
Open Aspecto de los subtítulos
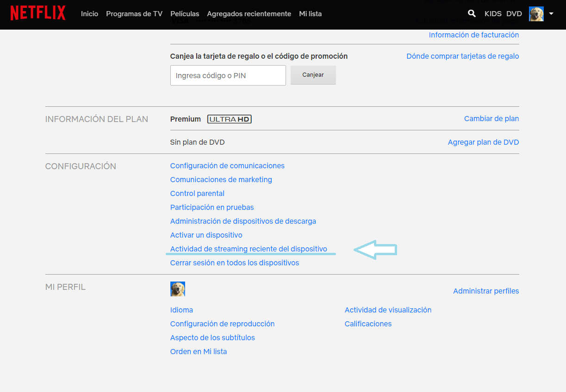pyautogui.click(x=212, y=337)
